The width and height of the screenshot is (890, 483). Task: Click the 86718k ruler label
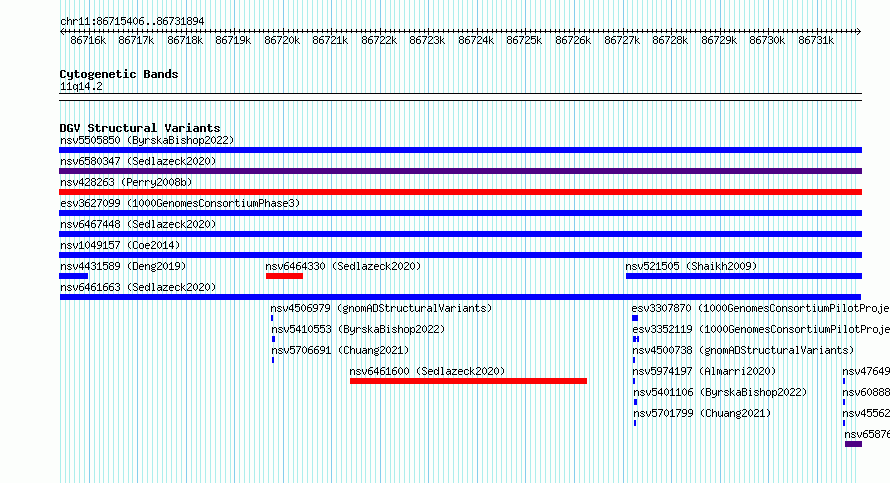tap(185, 41)
